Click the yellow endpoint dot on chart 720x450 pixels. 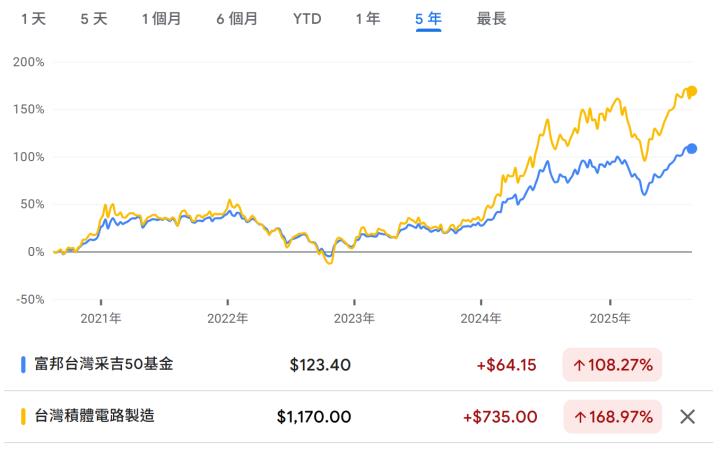point(691,92)
